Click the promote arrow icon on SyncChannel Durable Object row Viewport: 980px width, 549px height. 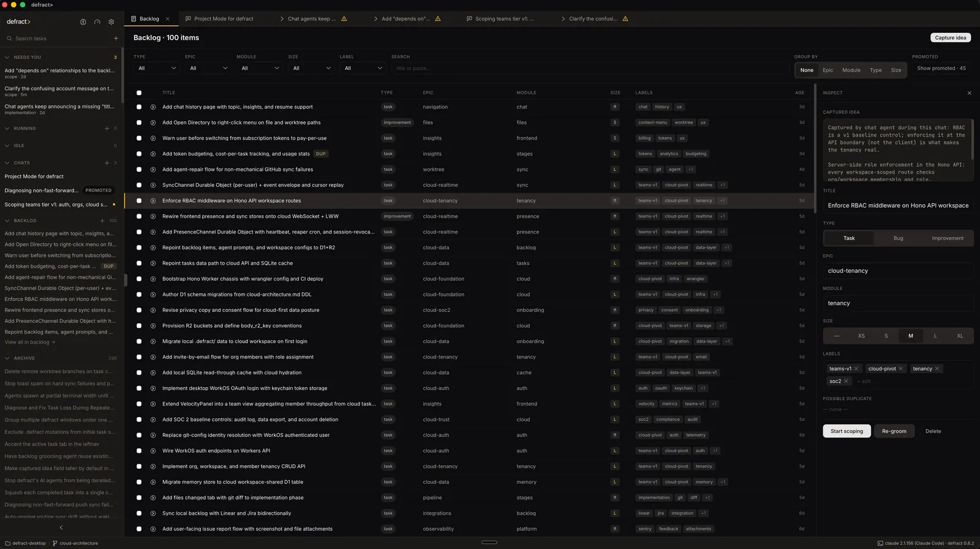[x=153, y=185]
